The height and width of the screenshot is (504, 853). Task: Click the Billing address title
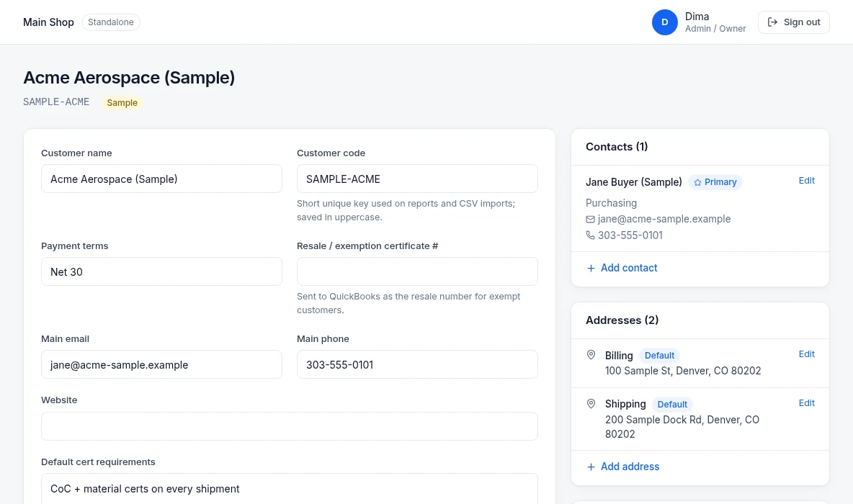pyautogui.click(x=619, y=356)
